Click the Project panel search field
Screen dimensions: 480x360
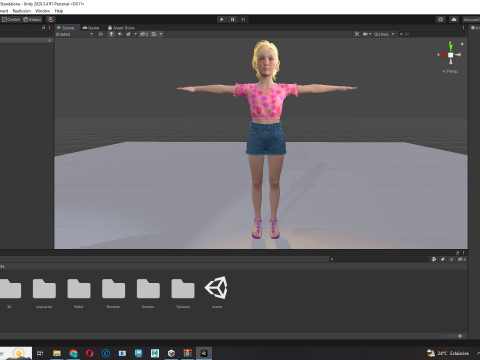click(x=378, y=259)
